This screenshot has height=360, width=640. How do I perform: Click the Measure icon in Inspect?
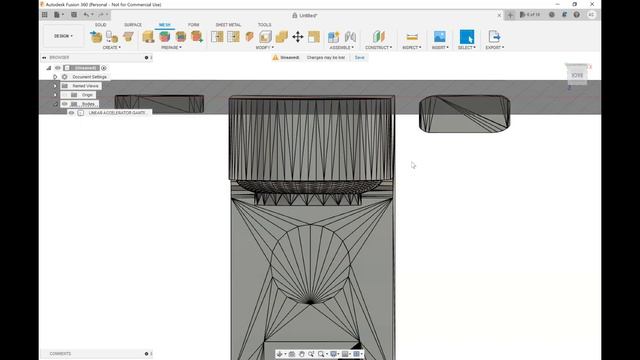(412, 37)
